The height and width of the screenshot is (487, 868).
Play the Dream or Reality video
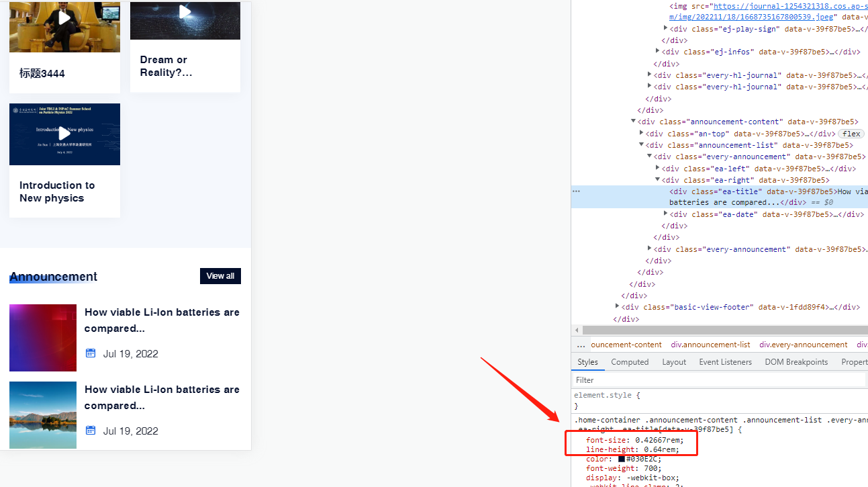(x=185, y=12)
